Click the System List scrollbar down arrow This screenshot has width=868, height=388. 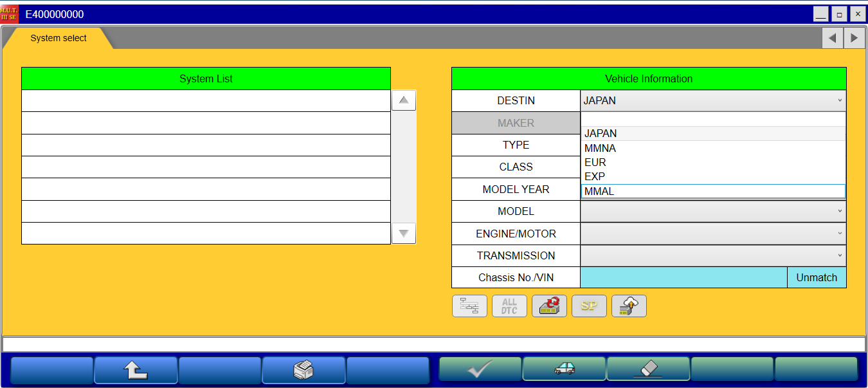pos(403,234)
